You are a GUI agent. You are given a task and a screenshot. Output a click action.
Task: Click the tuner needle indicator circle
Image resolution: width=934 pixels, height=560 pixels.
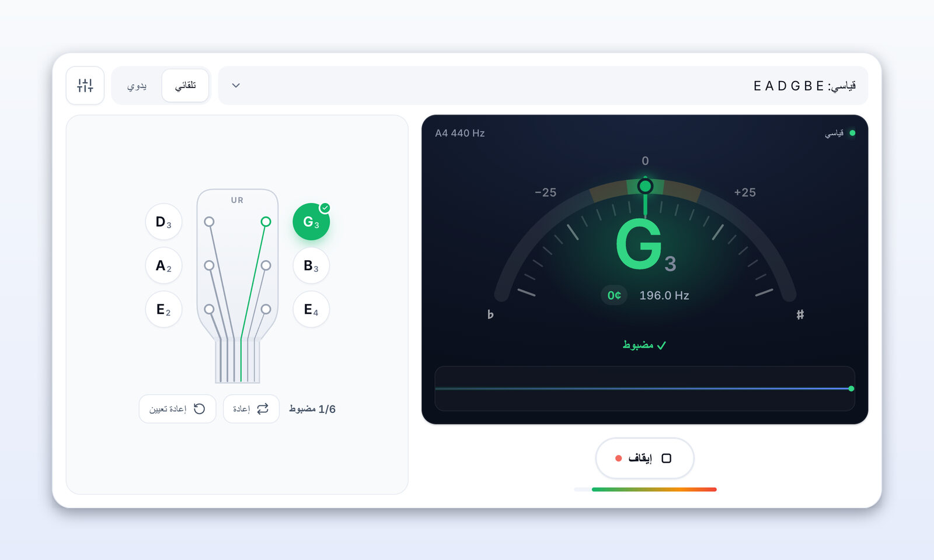[x=645, y=186]
